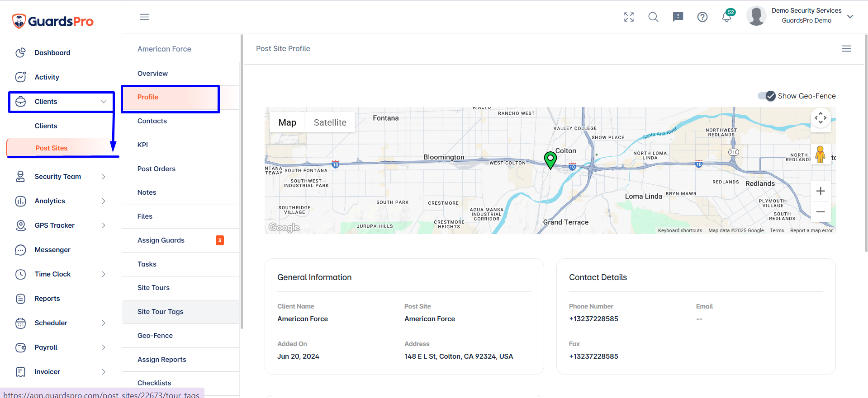
Task: Click Report a map error link
Action: pyautogui.click(x=811, y=230)
